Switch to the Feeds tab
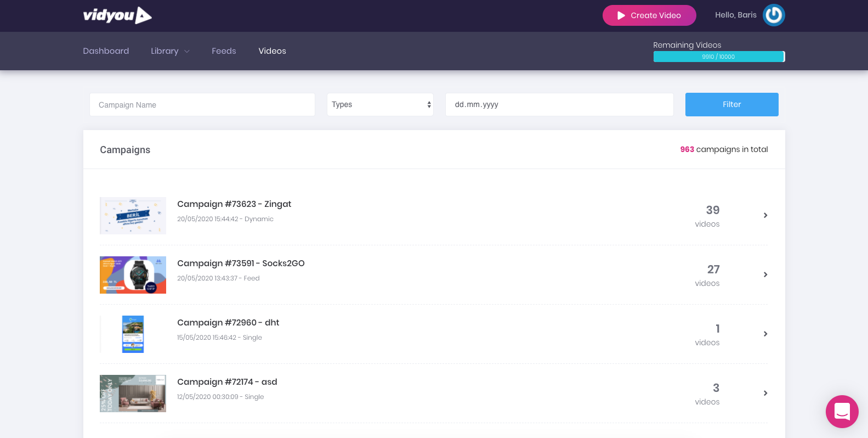This screenshot has width=868, height=438. 224,51
